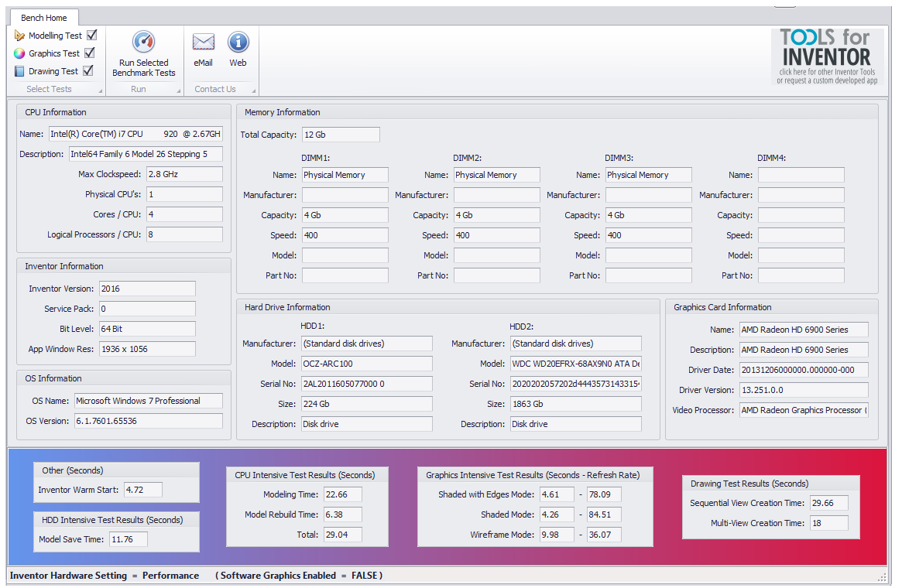The height and width of the screenshot is (588, 902).
Task: Click the DIMM1 Name Physical Memory field
Action: [345, 175]
